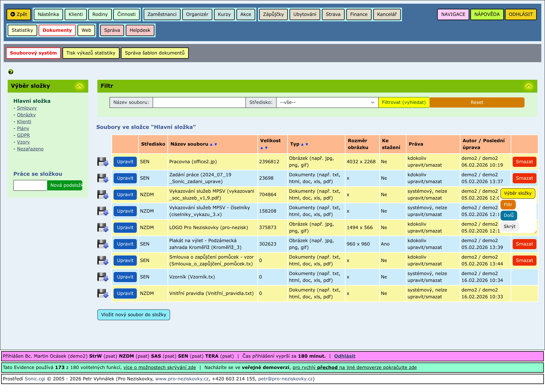Sort Název souboru ascending arrow
Image resolution: width=545 pixels, height=392 pixels.
coord(211,144)
